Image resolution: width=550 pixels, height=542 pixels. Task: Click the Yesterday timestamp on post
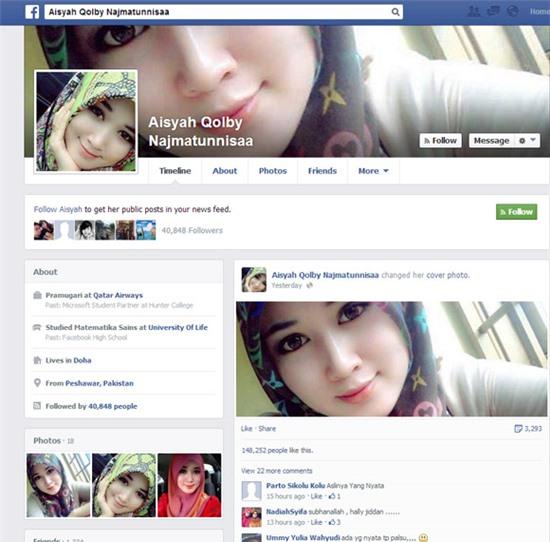pos(287,286)
